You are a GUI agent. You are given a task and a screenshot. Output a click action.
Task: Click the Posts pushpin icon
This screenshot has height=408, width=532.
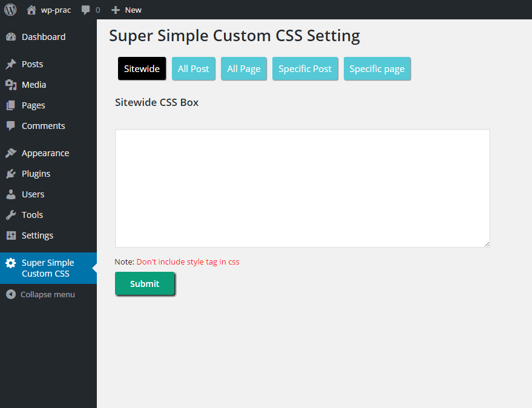pos(11,64)
